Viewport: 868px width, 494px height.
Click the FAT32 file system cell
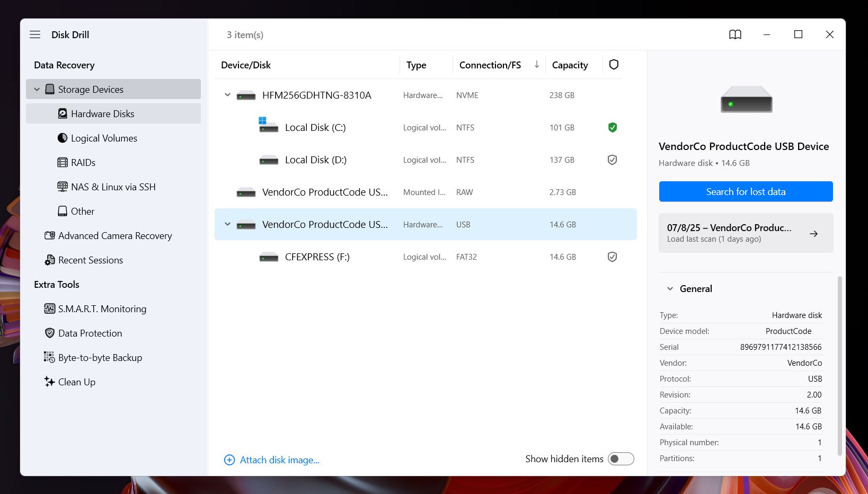coord(466,257)
